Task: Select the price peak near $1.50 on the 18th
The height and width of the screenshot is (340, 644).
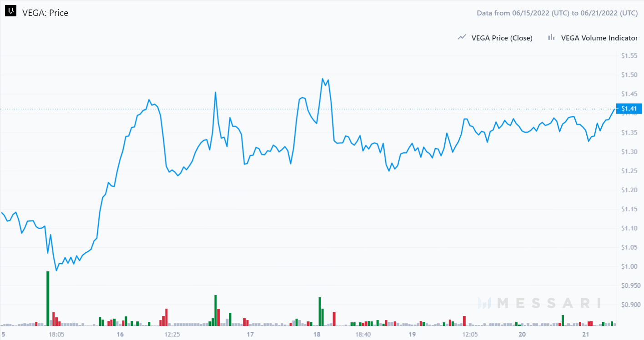Action: tap(322, 79)
